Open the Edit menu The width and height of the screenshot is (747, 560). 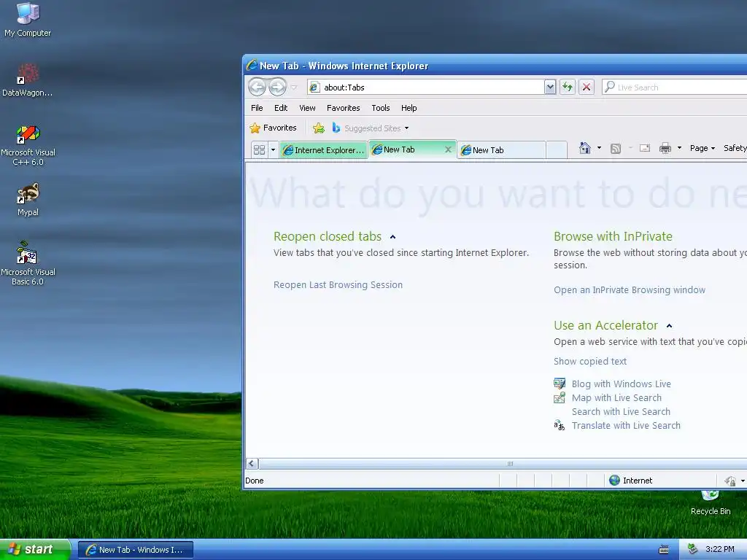pos(281,108)
